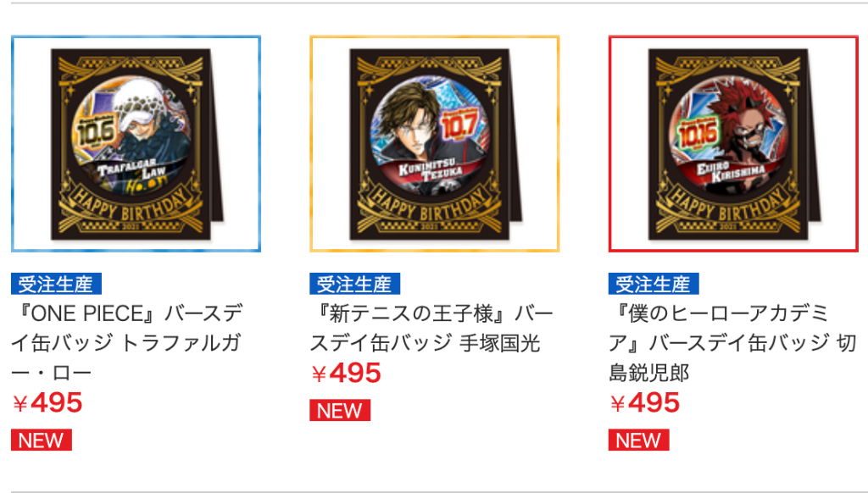Click the ¥495 price of 手塚国光 badge
This screenshot has width=868, height=493.
pyautogui.click(x=346, y=374)
